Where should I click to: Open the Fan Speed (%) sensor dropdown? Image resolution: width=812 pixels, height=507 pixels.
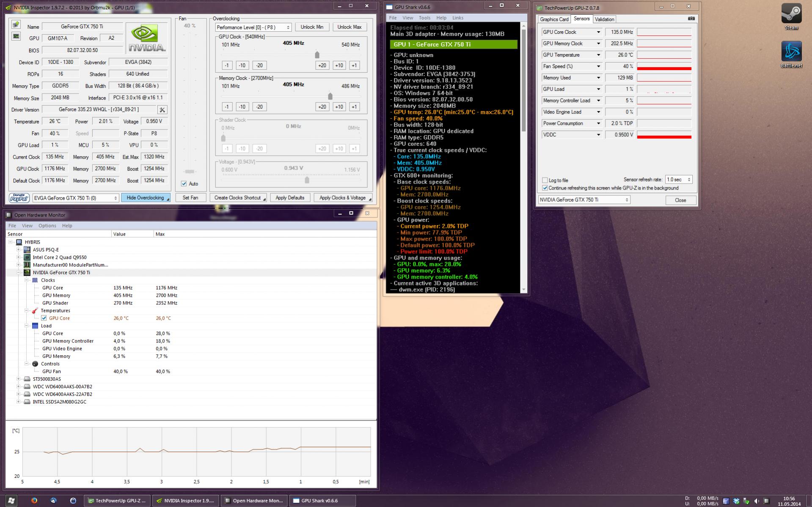[598, 66]
